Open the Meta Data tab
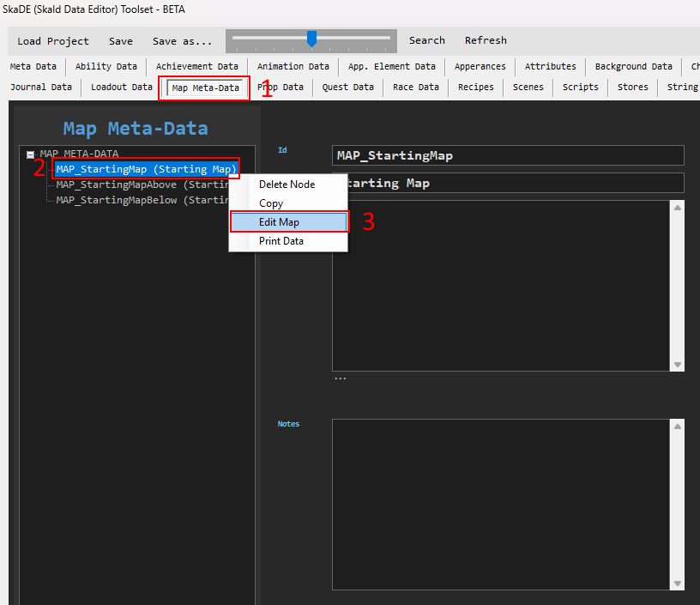The height and width of the screenshot is (605, 700). click(33, 67)
